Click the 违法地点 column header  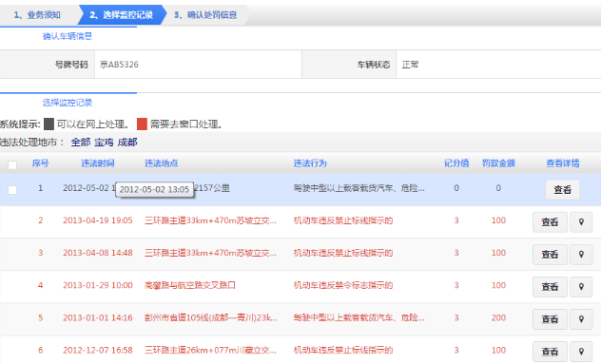pos(162,163)
